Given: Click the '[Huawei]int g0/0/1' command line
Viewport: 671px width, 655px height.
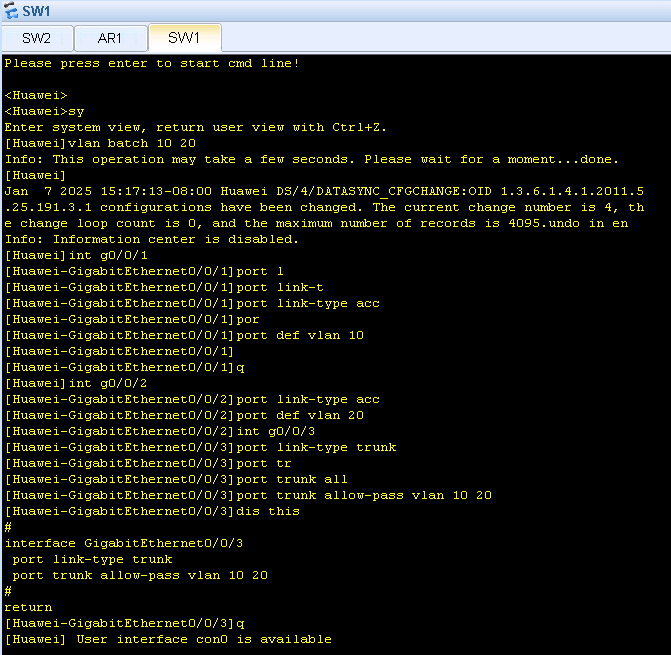Looking at the screenshot, I should coord(76,255).
